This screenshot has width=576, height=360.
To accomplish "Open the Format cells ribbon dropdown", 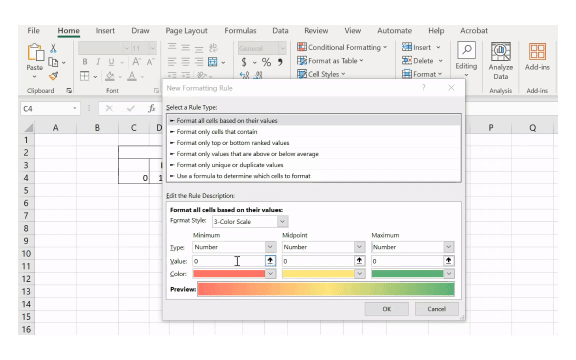I will (x=440, y=74).
